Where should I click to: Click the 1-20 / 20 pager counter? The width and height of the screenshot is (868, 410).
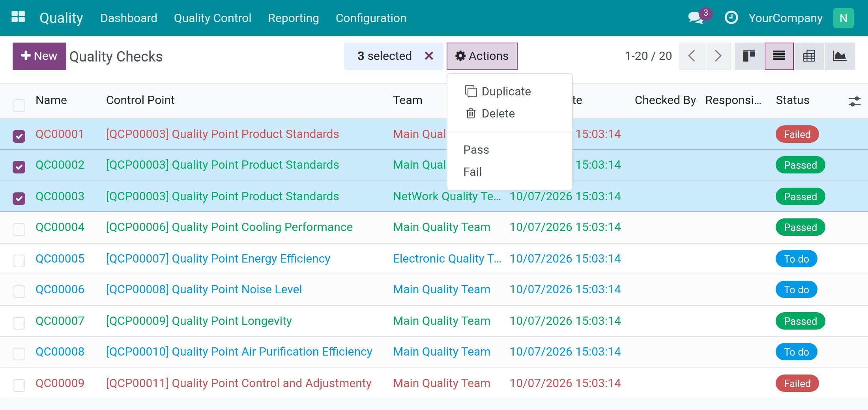(648, 56)
